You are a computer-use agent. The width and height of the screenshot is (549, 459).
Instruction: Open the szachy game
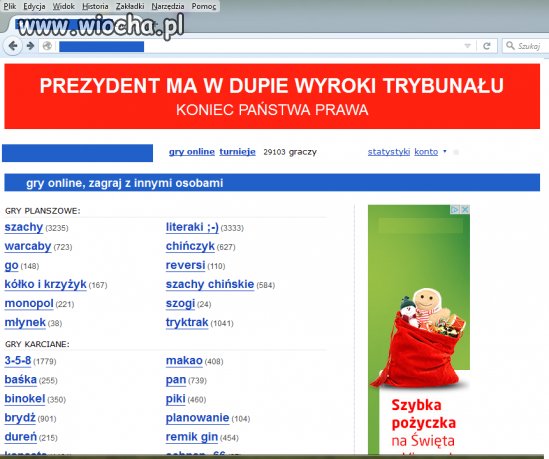tap(23, 228)
